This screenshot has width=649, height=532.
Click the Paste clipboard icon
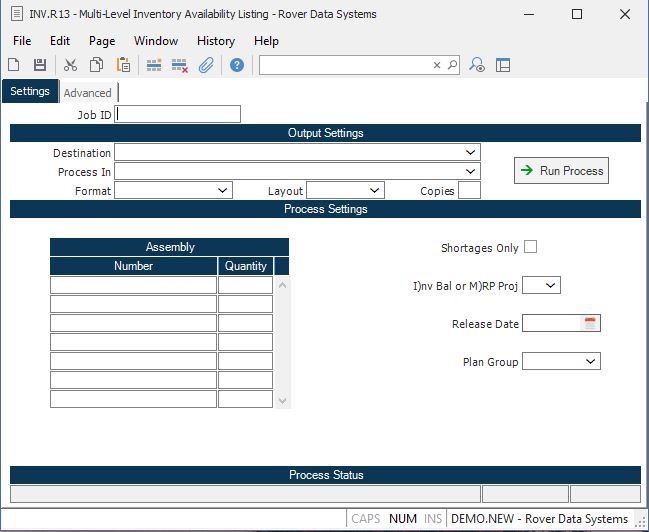[123, 65]
